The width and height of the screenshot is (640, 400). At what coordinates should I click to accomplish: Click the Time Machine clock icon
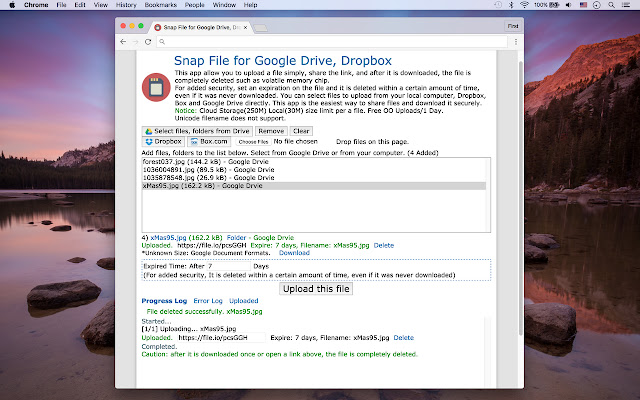(x=498, y=5)
